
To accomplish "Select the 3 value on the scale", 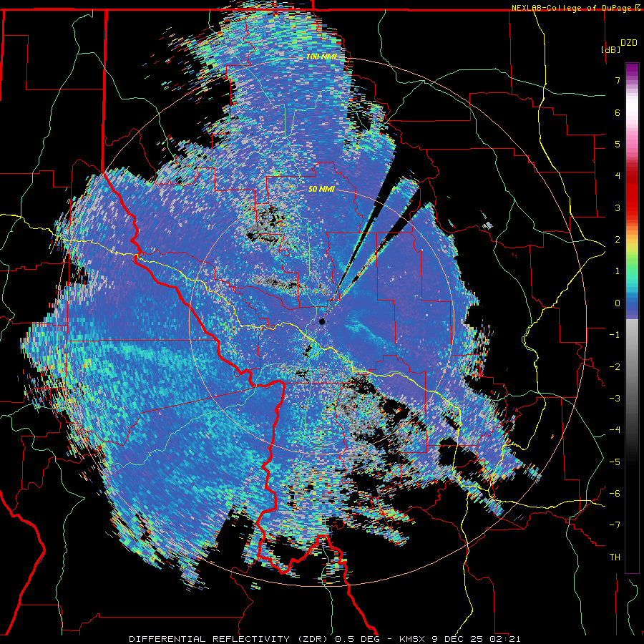I will (x=618, y=208).
